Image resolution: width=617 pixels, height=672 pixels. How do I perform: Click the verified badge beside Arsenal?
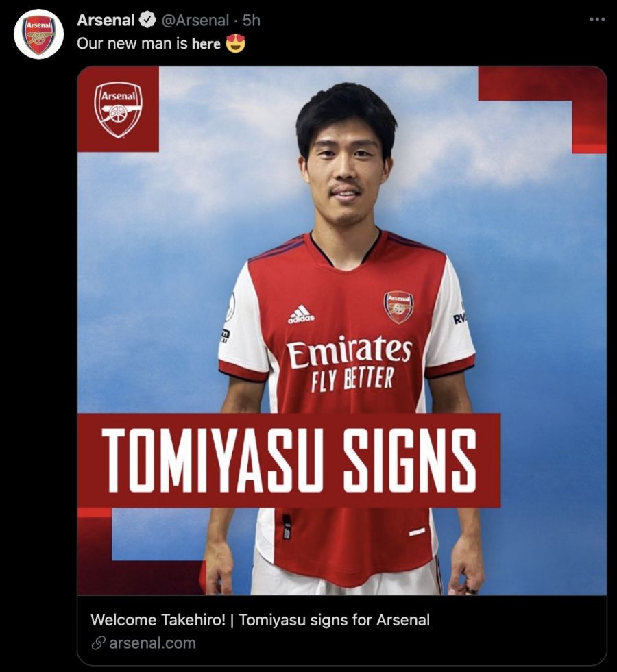(148, 20)
